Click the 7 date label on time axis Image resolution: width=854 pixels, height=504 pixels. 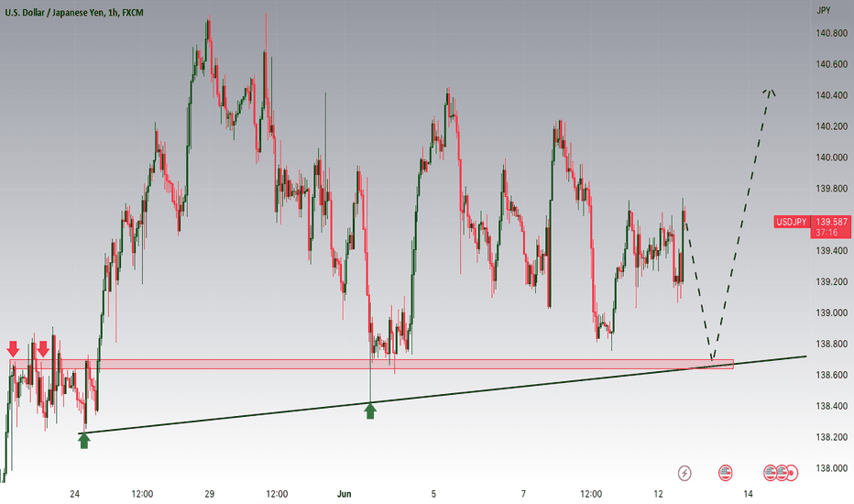pos(523,494)
